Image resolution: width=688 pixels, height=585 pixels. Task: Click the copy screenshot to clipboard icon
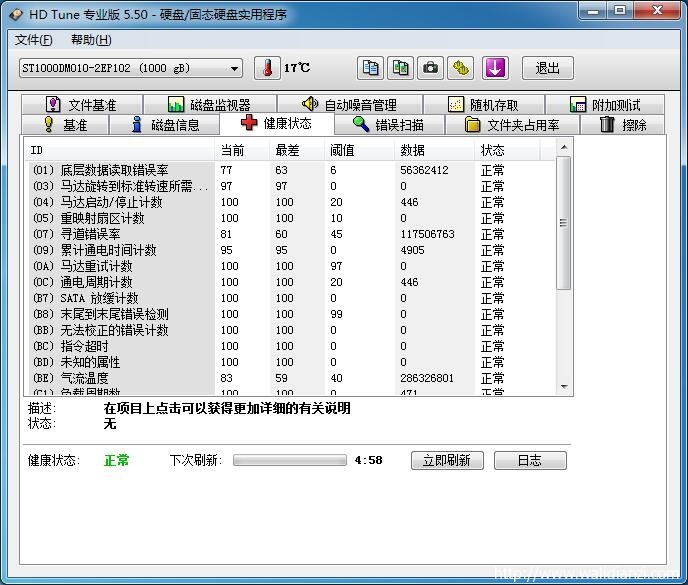(400, 68)
